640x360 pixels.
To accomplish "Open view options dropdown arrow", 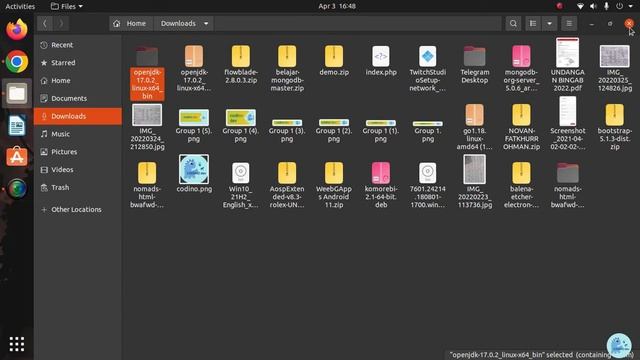I will click(x=549, y=24).
